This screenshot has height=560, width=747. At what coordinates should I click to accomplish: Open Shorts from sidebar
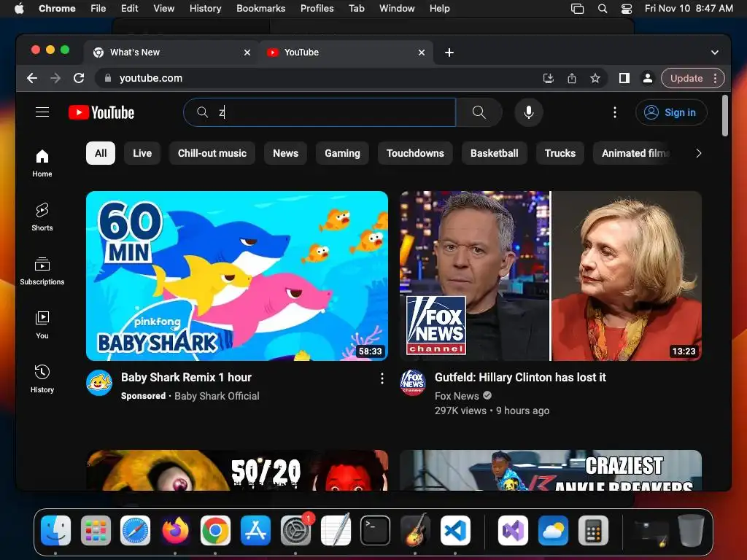[x=42, y=217]
